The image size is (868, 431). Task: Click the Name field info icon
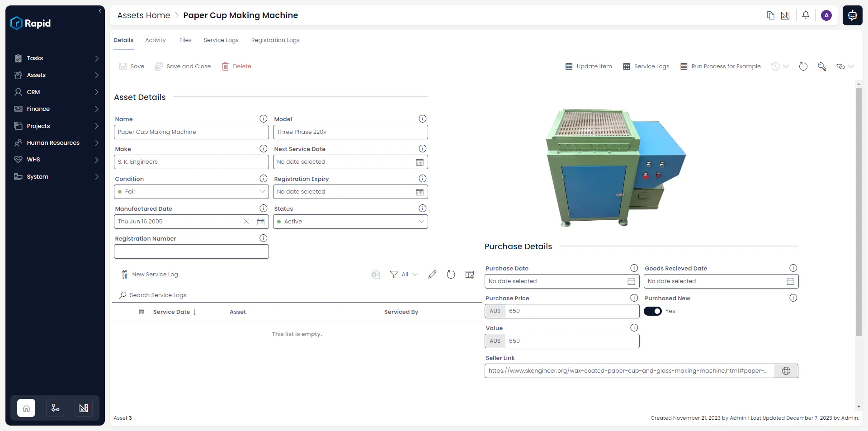pos(264,119)
